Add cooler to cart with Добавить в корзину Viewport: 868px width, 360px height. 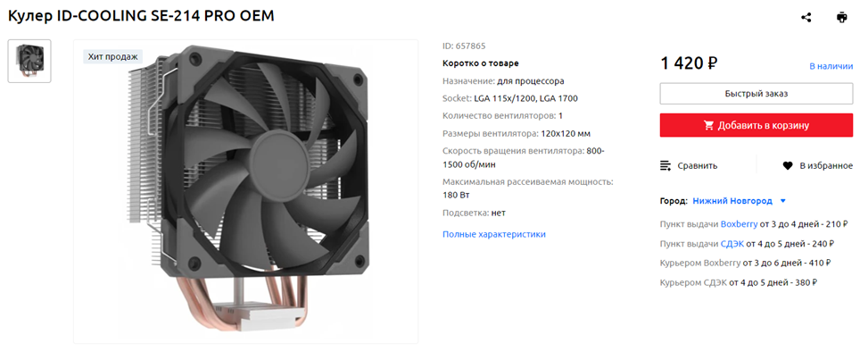coord(756,125)
